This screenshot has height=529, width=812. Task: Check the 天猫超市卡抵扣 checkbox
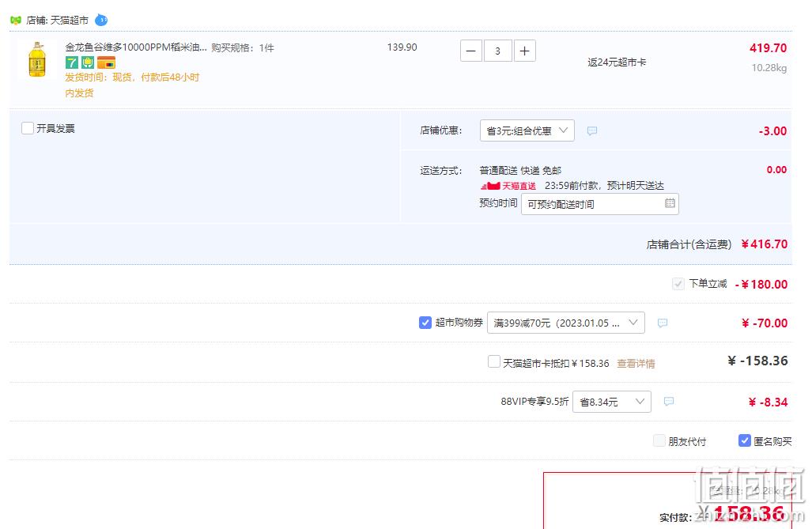[x=494, y=361]
